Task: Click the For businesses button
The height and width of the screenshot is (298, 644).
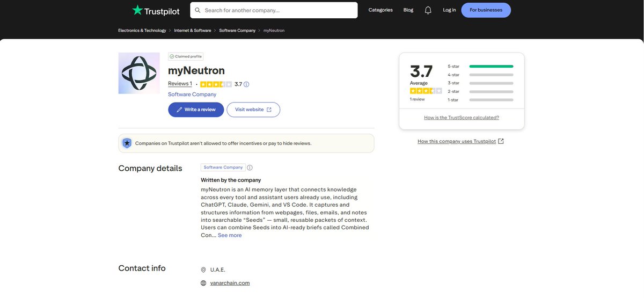Action: point(486,10)
